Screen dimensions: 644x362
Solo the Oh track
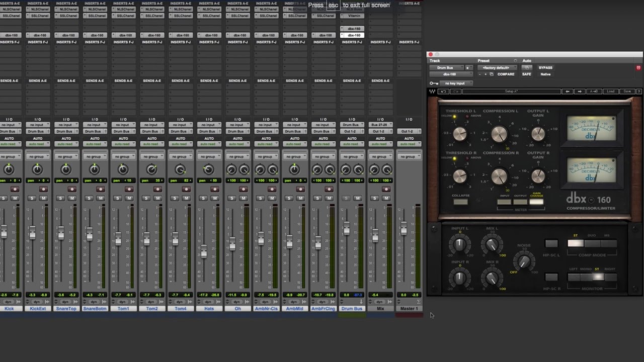(x=231, y=198)
